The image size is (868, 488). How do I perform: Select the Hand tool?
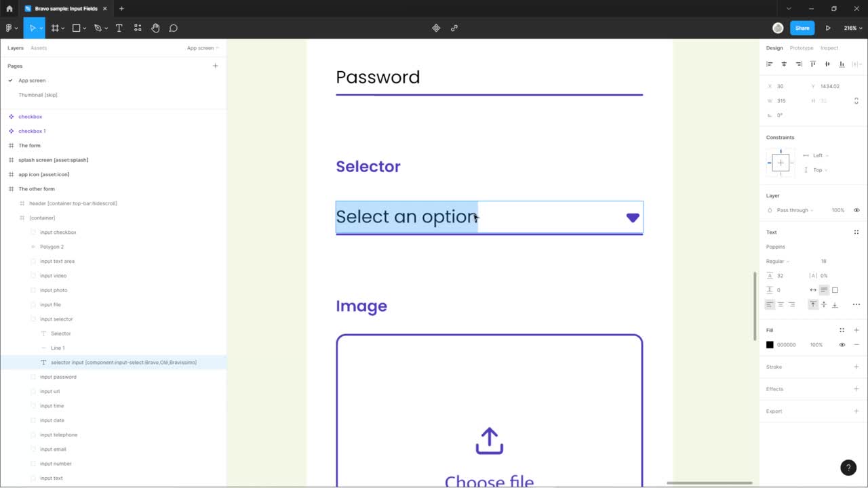(155, 28)
